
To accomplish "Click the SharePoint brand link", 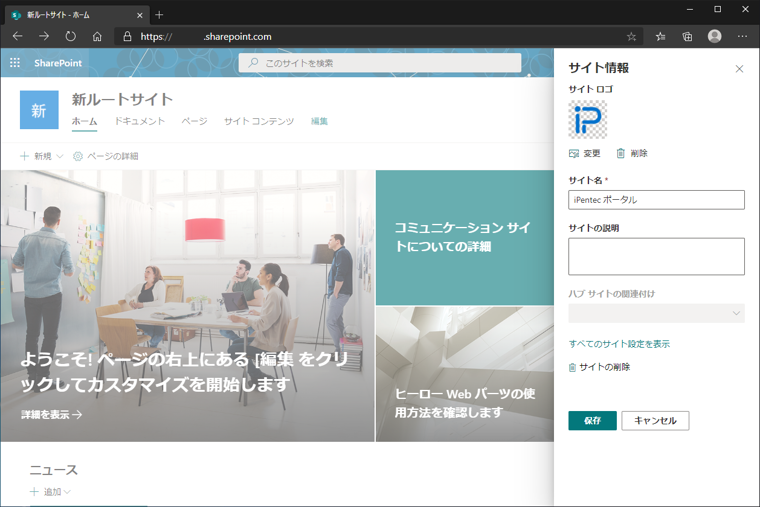I will pos(58,63).
